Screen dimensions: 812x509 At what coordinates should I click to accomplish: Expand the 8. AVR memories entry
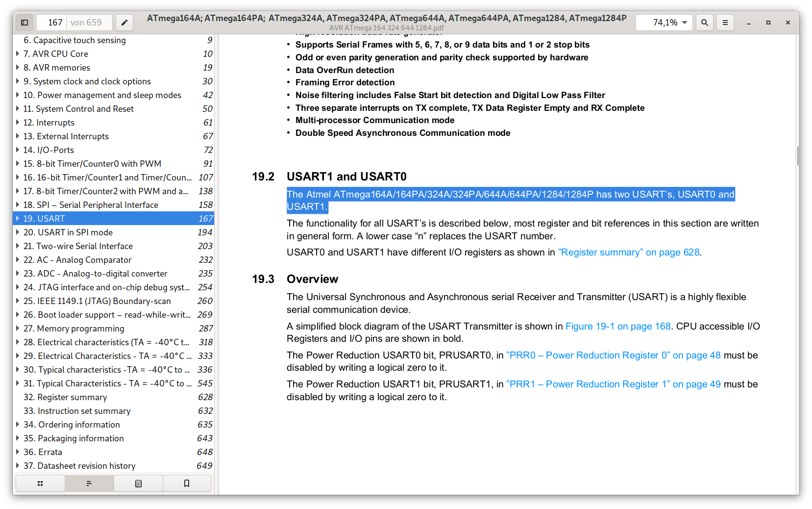(18, 68)
